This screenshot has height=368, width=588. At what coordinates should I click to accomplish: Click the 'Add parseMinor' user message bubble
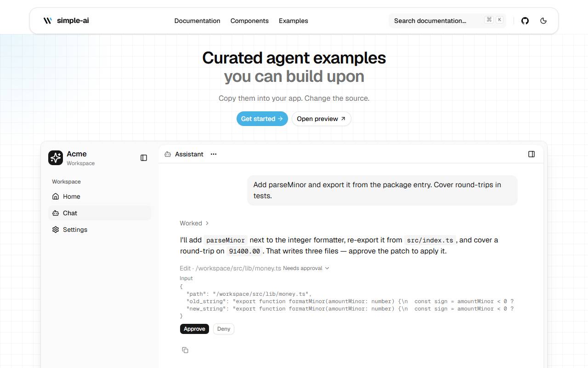[382, 190]
